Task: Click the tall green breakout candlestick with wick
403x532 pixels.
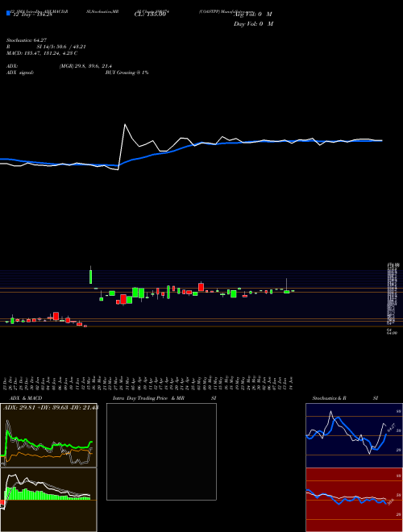Action: pos(90,275)
